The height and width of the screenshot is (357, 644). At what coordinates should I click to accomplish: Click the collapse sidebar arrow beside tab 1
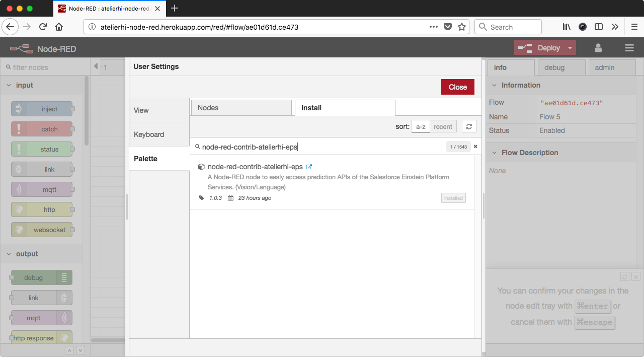[x=96, y=66]
